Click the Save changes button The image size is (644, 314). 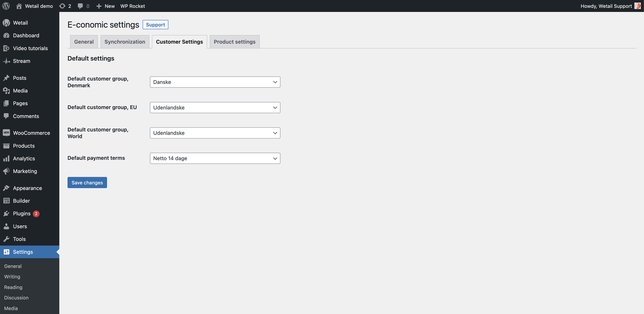[x=87, y=182]
